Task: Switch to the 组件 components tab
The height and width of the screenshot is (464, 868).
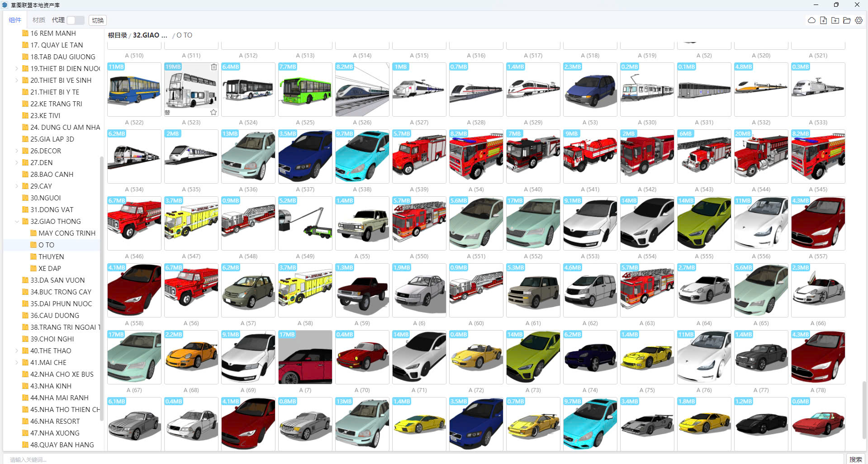Action: (15, 20)
